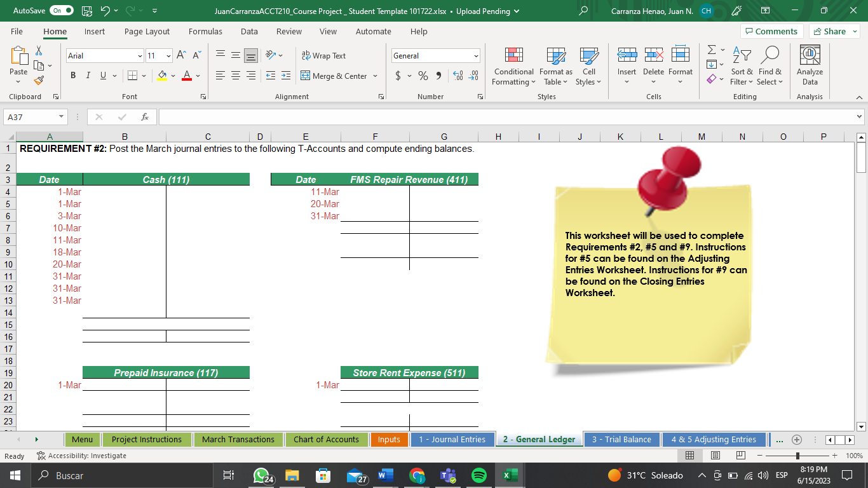Open the 3 - Trial Balance sheet

[x=621, y=439]
